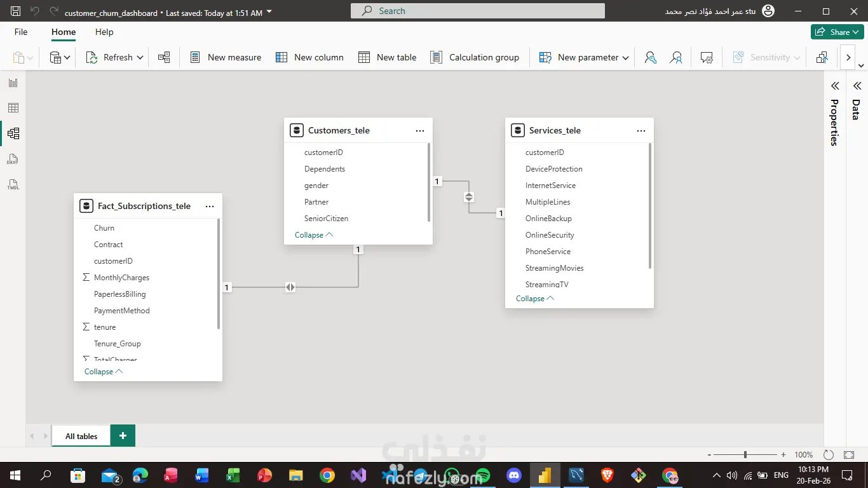This screenshot has width=868, height=488.
Task: Click the Publish icon in the ribbon
Action: tap(822, 57)
